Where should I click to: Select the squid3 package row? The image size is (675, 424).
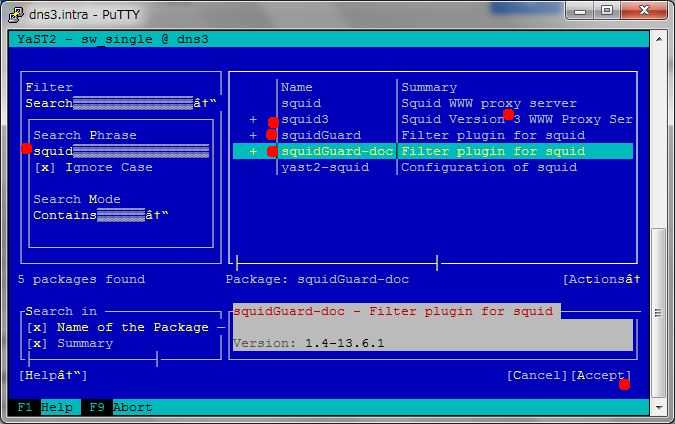click(x=433, y=119)
